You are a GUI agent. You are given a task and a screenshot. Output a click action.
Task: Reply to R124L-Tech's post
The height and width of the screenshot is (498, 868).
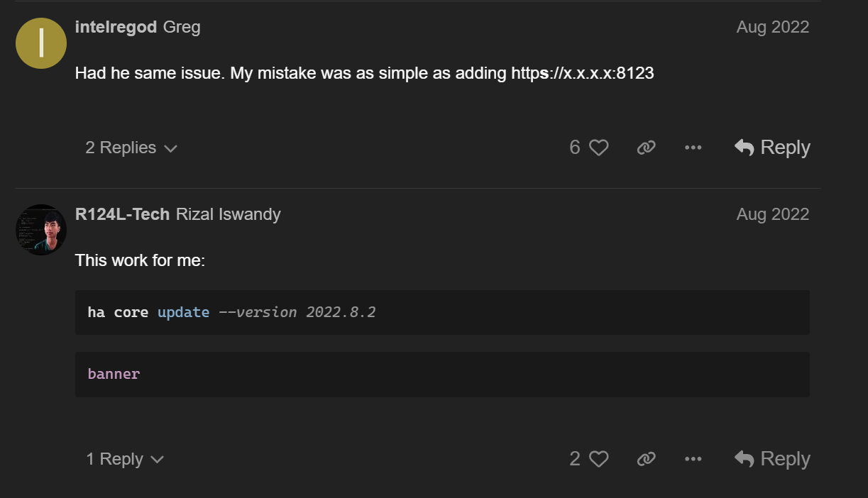coord(772,459)
